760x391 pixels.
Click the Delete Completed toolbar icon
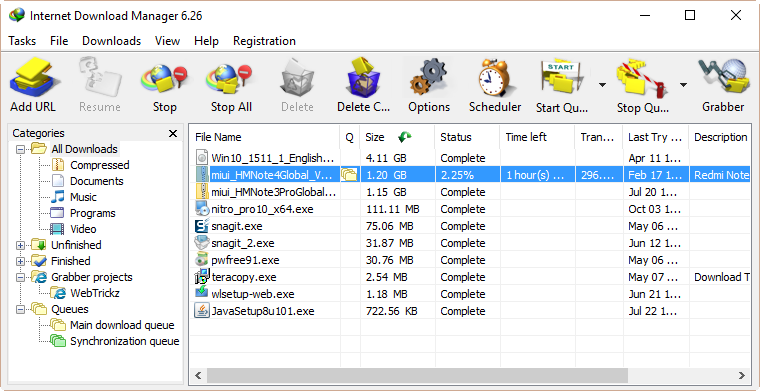point(363,78)
